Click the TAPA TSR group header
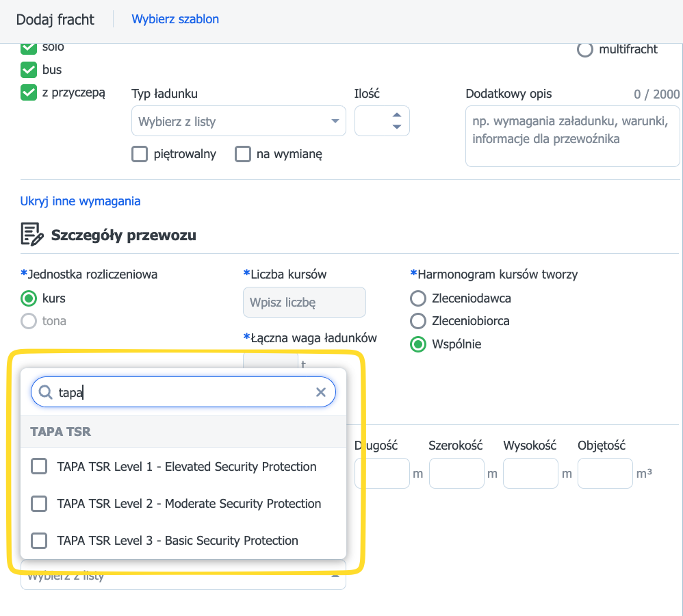The height and width of the screenshot is (616, 683). 183,432
